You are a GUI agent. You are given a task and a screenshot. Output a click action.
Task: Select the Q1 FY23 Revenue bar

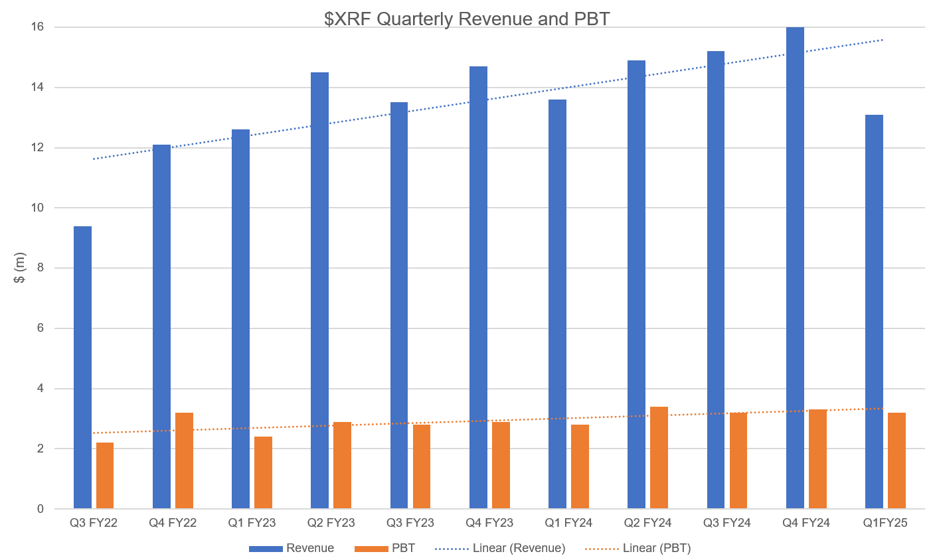(x=240, y=319)
